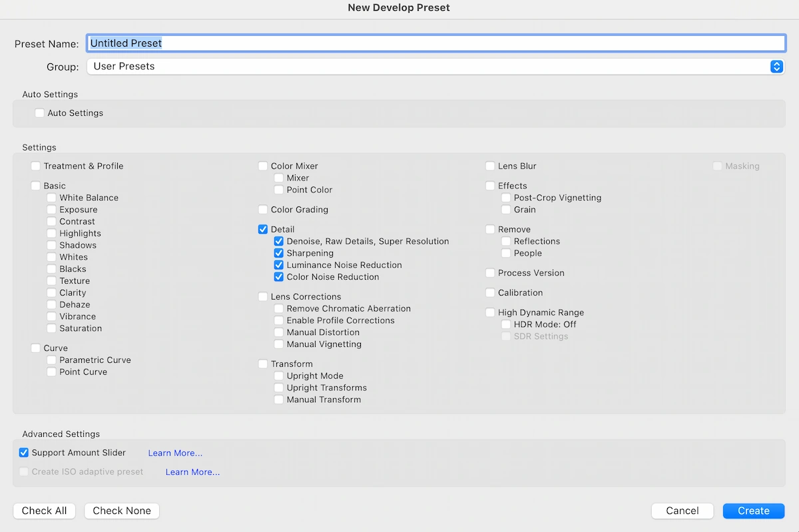
Task: Enable Post-Crop Vignetting
Action: point(505,198)
